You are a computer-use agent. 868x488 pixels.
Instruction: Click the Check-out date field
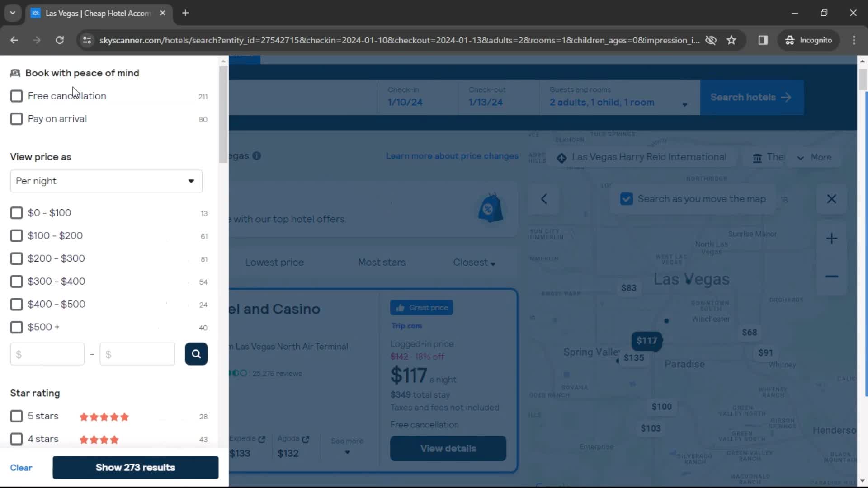(498, 97)
